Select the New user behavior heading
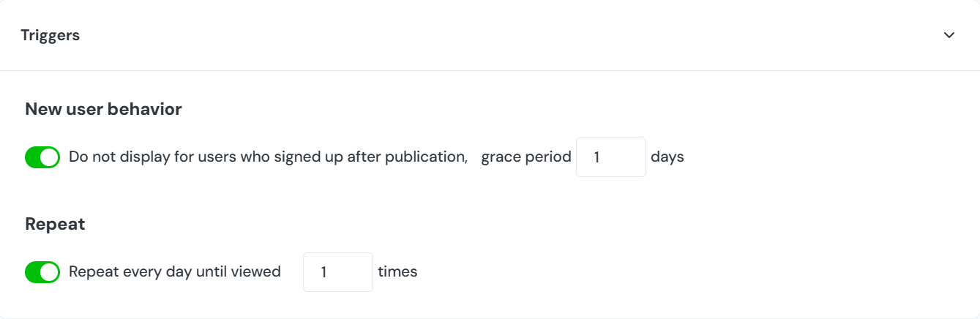980x319 pixels. coord(103,109)
